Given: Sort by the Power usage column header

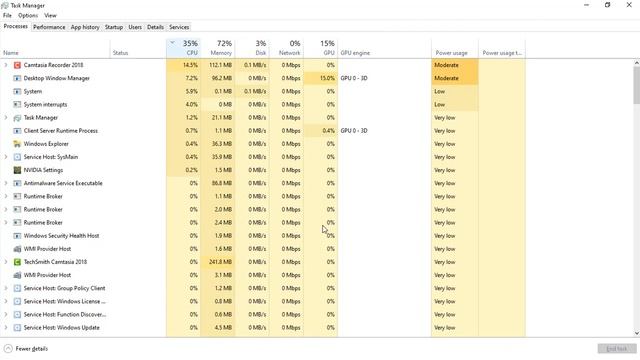Looking at the screenshot, I should point(455,48).
